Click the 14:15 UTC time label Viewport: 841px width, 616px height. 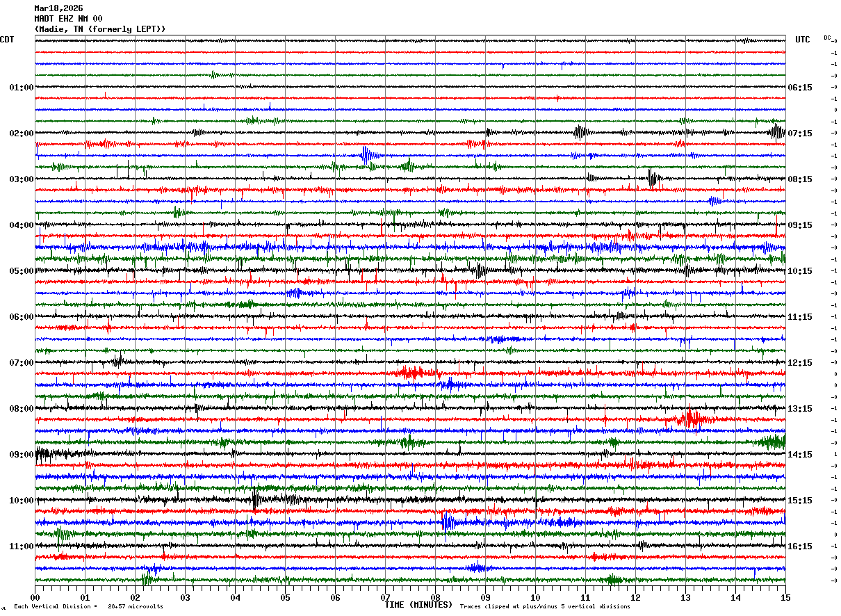point(801,455)
